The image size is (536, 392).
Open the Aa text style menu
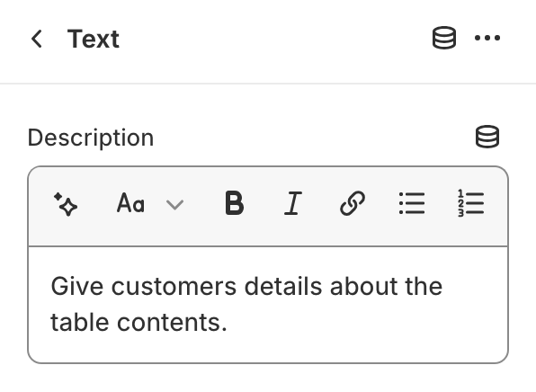(x=130, y=203)
